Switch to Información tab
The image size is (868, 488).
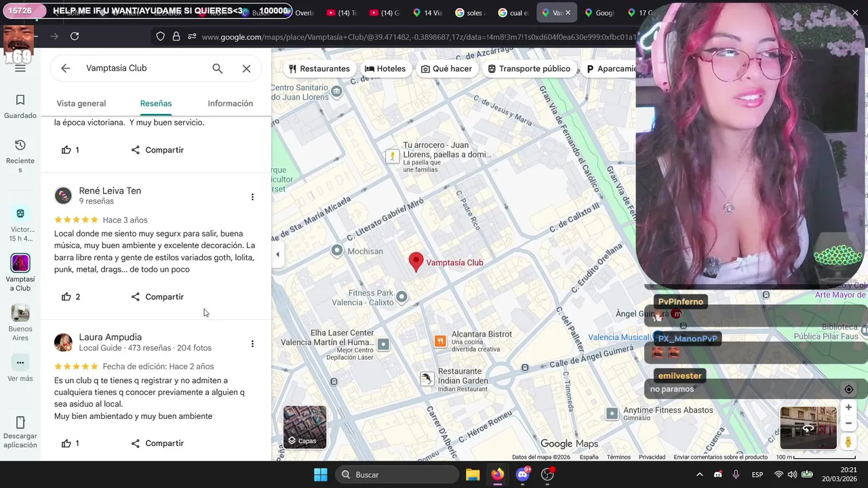click(231, 104)
